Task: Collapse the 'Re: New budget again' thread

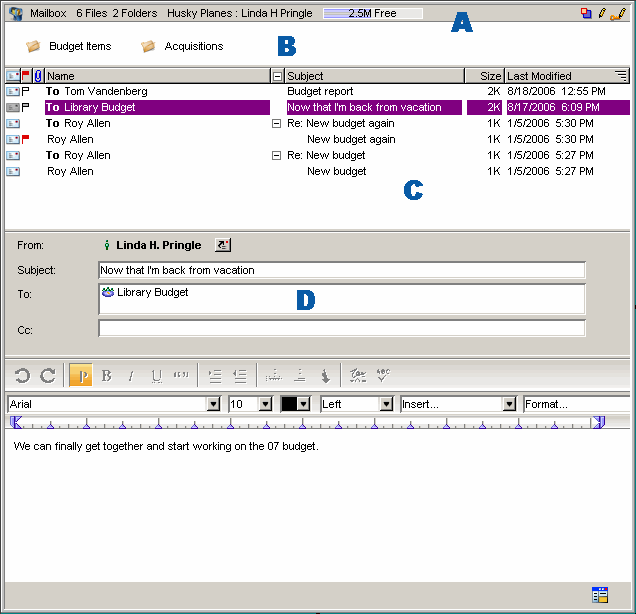Action: 277,124
